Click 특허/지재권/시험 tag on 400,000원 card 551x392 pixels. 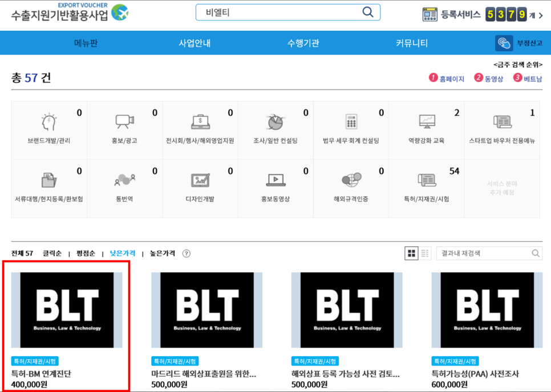click(x=35, y=361)
